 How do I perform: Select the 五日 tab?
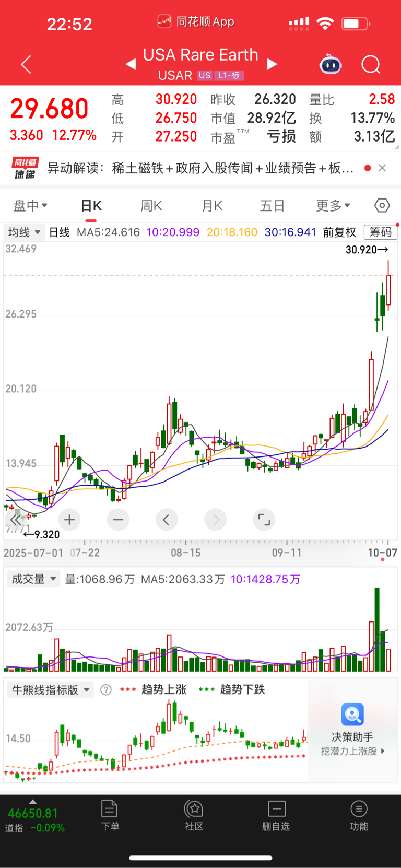(x=272, y=206)
